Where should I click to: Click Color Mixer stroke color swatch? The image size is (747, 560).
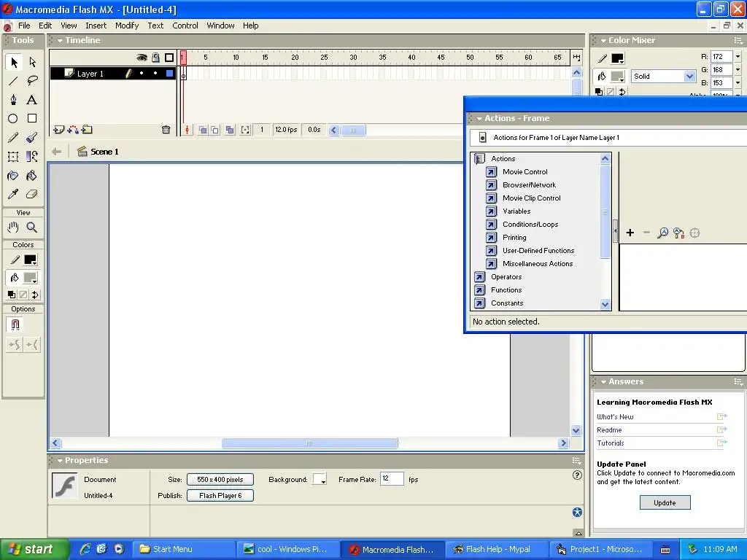(x=617, y=58)
